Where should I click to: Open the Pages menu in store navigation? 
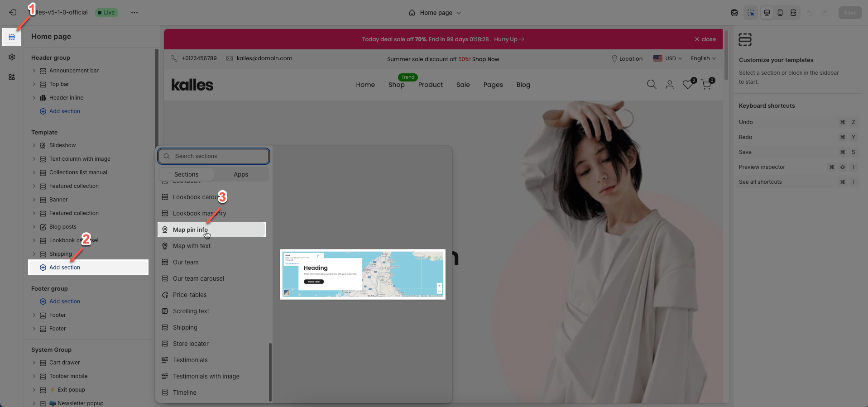pos(493,85)
